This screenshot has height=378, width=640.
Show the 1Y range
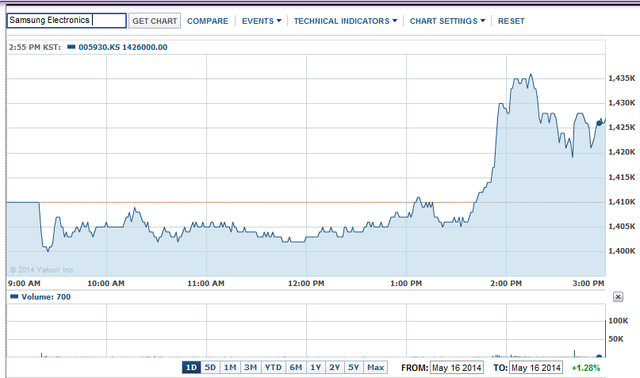(x=316, y=367)
